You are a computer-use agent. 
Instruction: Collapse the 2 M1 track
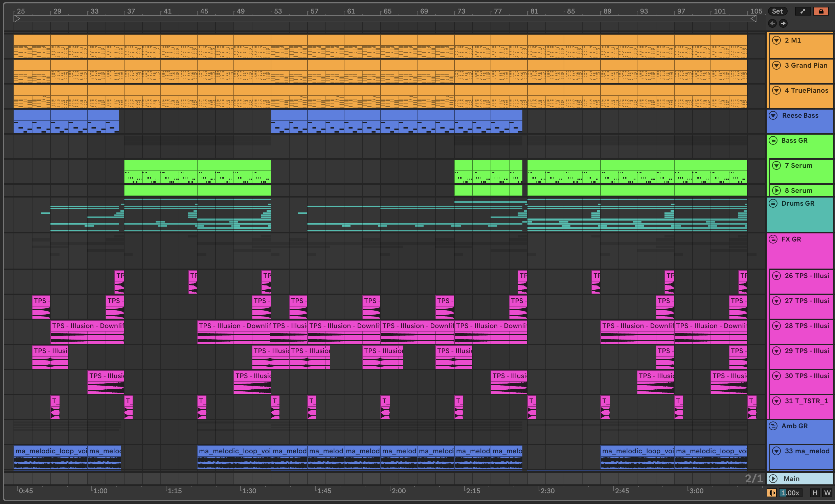coord(776,40)
